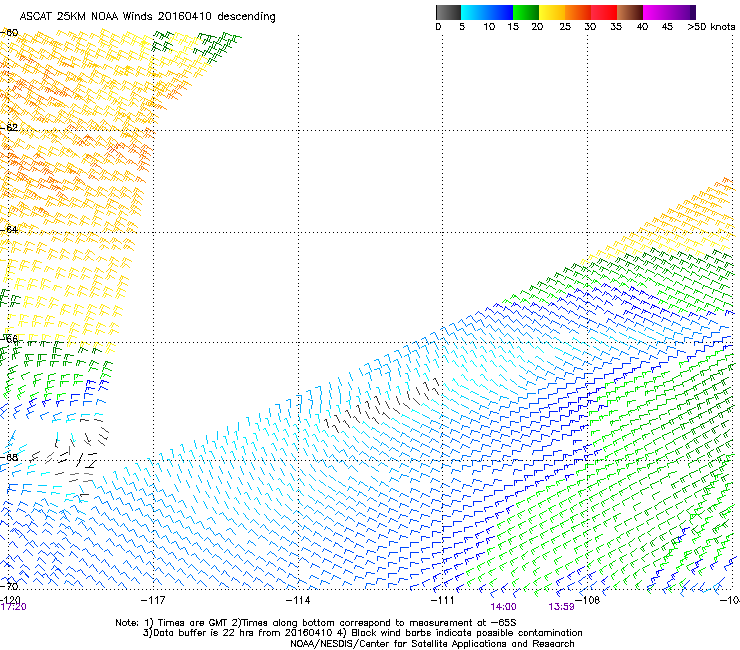This screenshot has height=650, width=740.
Task: Click the -66 latitude label
Action: click(x=9, y=339)
